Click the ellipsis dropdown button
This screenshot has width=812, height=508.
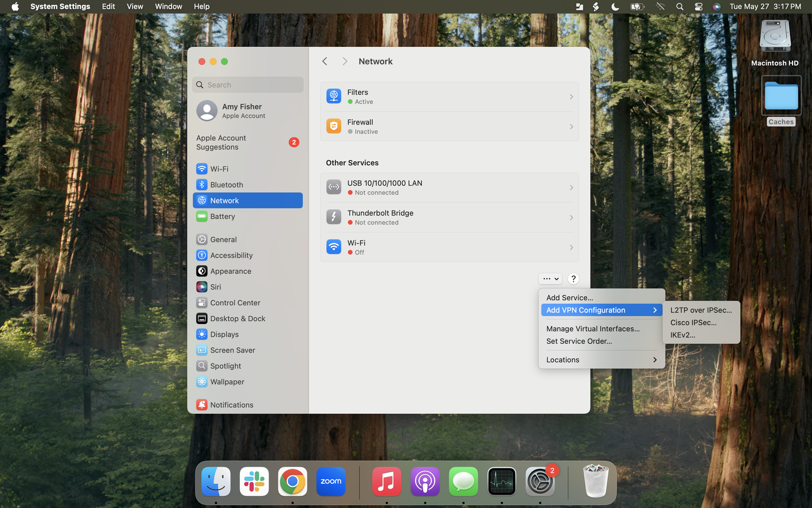pos(550,279)
